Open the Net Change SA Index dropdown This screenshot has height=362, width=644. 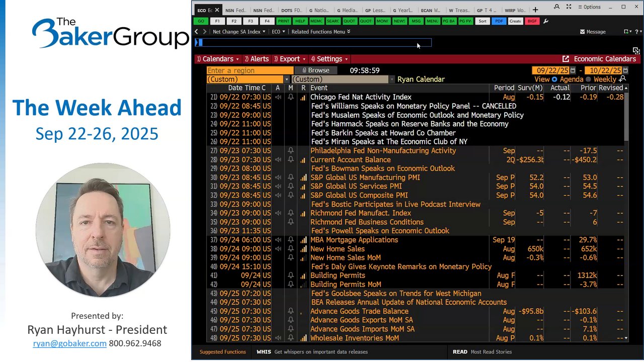(x=239, y=32)
